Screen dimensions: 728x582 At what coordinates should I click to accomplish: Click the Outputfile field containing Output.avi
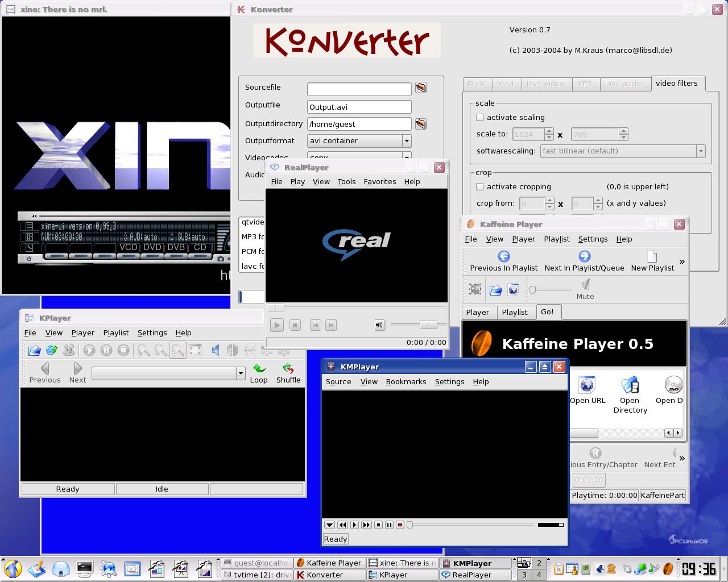tap(359, 107)
